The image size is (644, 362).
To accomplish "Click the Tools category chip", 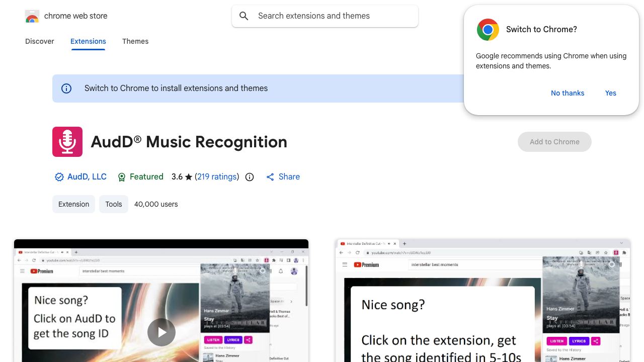I will pos(114,204).
